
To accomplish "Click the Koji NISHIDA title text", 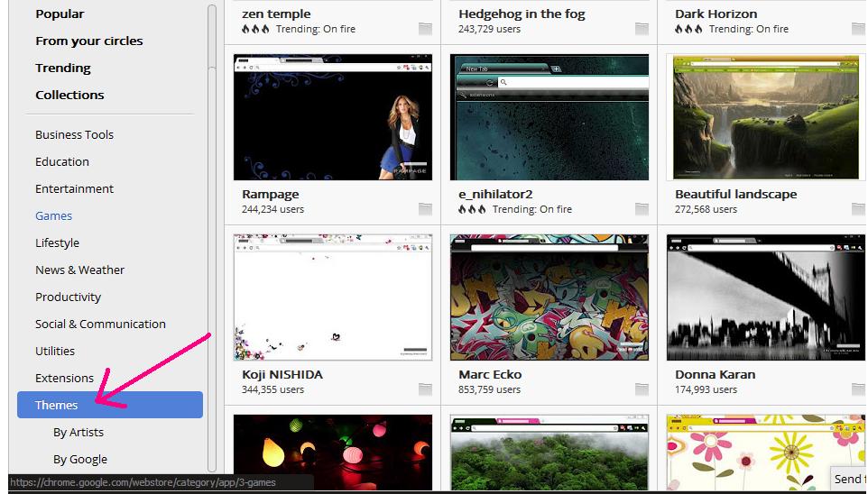I will pos(282,374).
